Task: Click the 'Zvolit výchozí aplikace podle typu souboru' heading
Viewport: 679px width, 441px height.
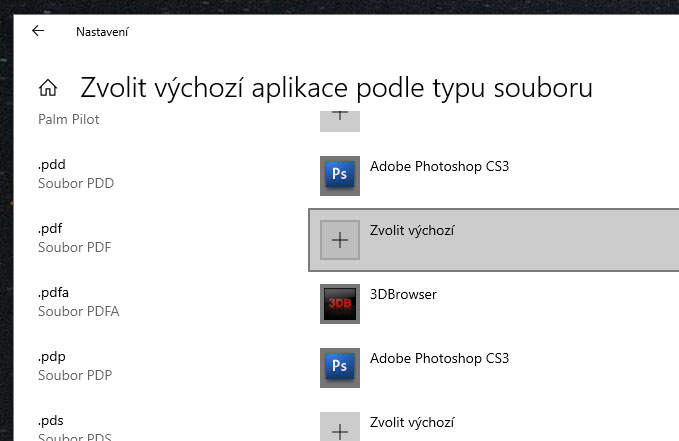Action: (336, 88)
